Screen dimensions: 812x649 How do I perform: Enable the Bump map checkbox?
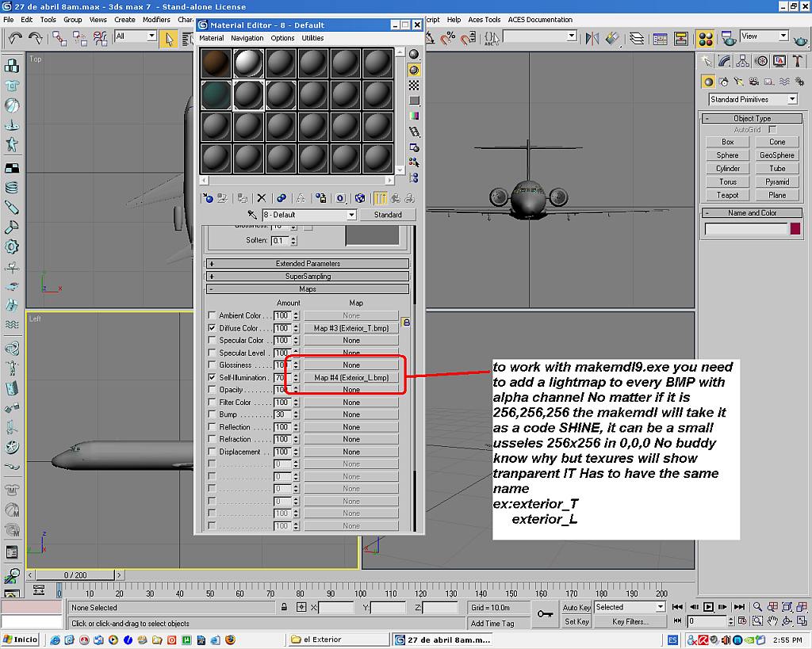pos(212,414)
